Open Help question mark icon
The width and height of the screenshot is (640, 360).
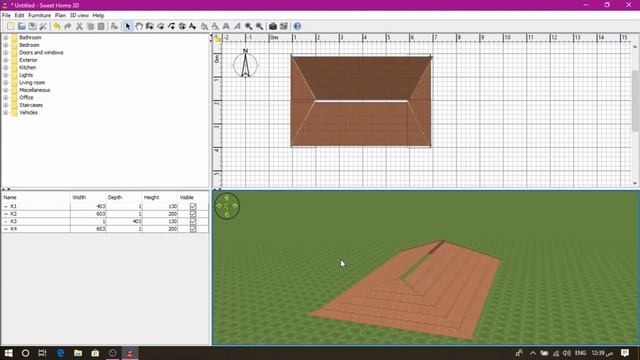[x=297, y=26]
